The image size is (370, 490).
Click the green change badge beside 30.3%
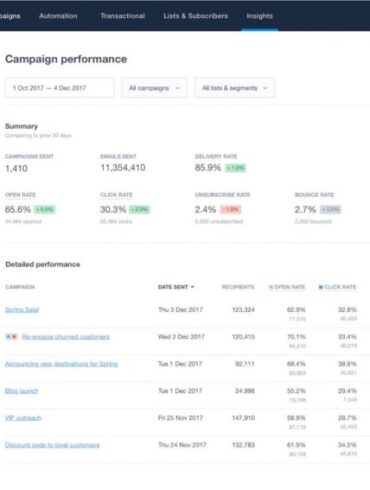(139, 210)
